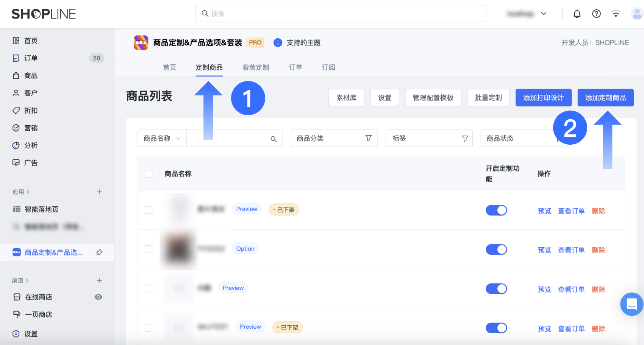Click the PRO badge

point(255,42)
